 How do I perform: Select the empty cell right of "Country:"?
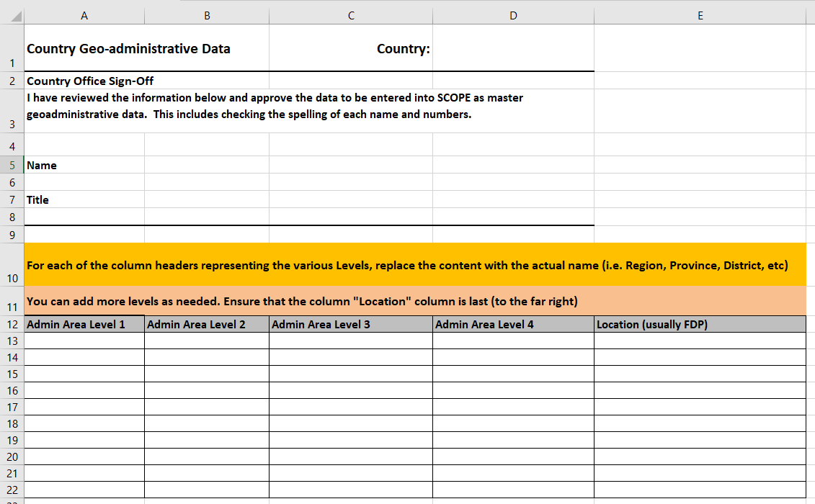[x=513, y=49]
